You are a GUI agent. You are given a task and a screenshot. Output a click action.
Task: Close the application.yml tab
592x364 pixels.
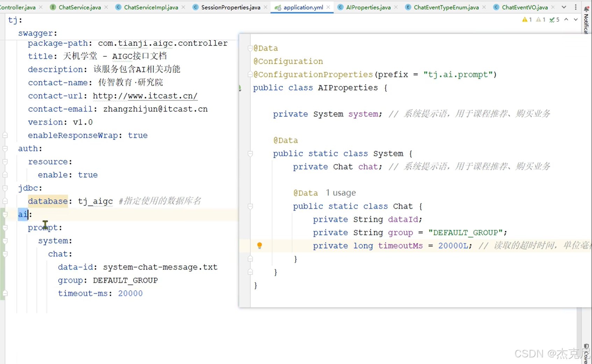[x=328, y=7]
